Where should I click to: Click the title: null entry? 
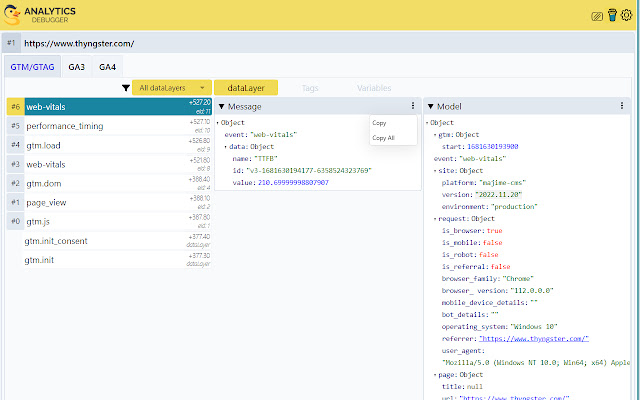click(x=462, y=387)
